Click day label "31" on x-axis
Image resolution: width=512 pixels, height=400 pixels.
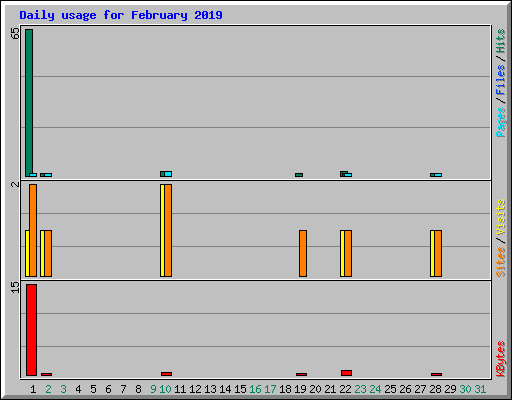[x=480, y=389]
